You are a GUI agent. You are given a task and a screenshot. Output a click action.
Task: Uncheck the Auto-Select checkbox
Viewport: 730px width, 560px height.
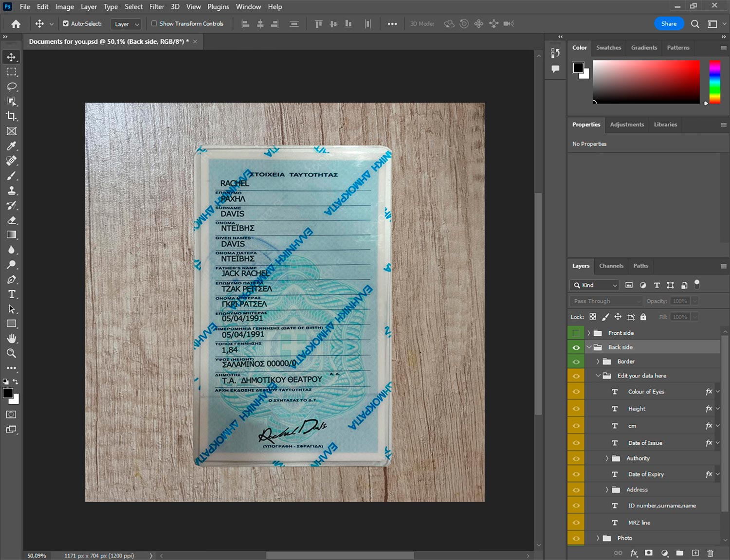pyautogui.click(x=66, y=23)
